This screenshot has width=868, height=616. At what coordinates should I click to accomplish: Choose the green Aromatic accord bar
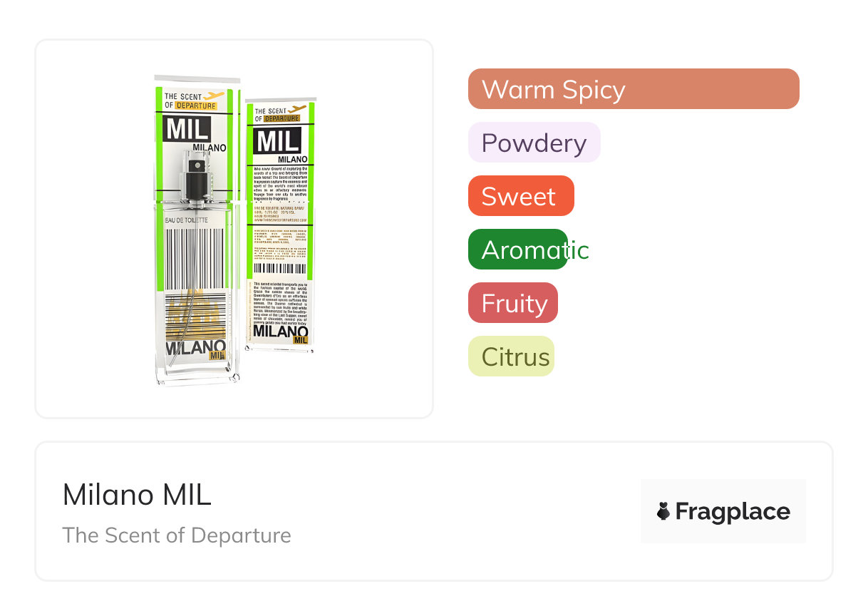[518, 250]
